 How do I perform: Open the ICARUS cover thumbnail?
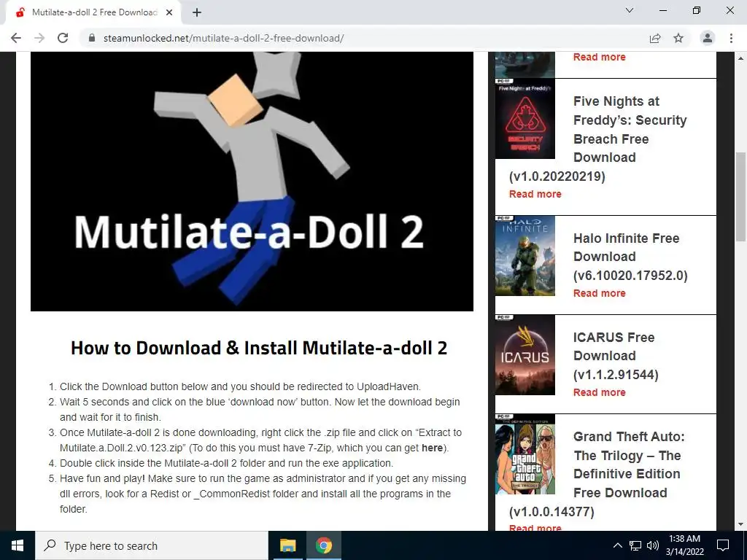[x=525, y=355]
